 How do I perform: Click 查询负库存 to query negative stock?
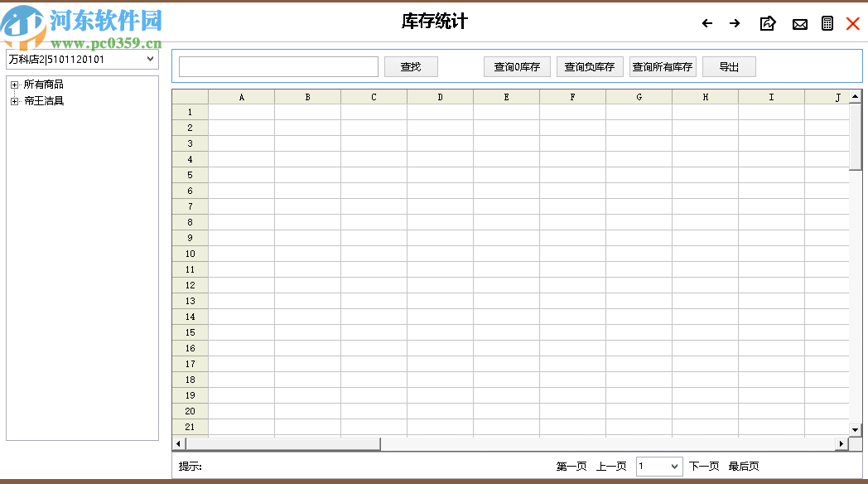590,66
